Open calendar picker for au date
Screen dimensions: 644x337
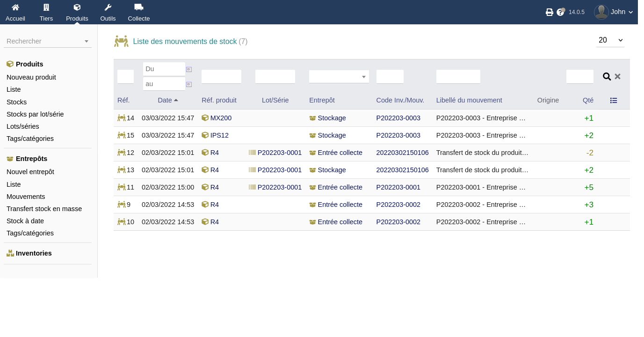(x=189, y=84)
